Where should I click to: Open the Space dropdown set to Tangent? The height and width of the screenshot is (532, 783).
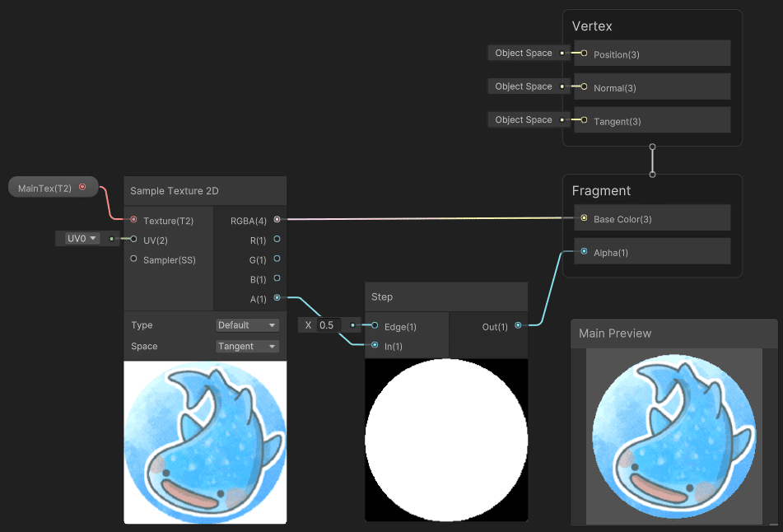pos(247,346)
